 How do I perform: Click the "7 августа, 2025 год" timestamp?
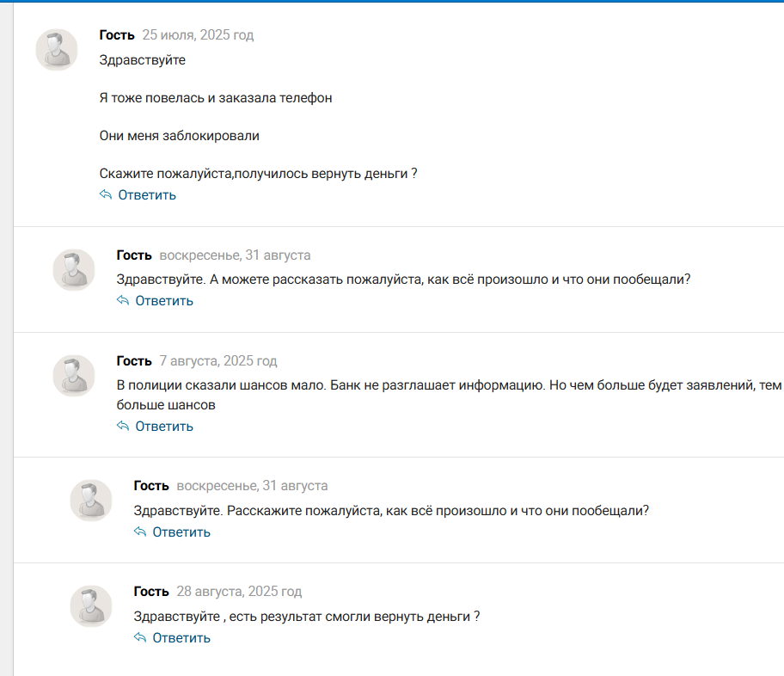click(218, 361)
